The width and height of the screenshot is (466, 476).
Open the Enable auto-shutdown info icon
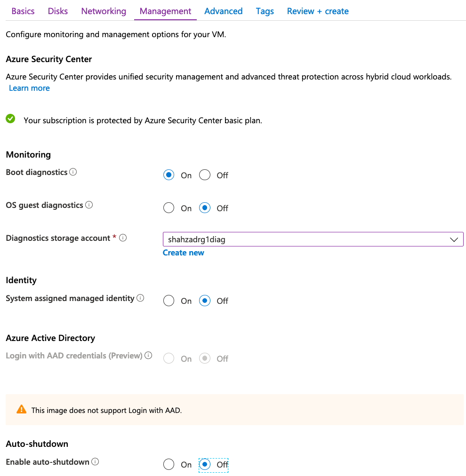coord(96,461)
